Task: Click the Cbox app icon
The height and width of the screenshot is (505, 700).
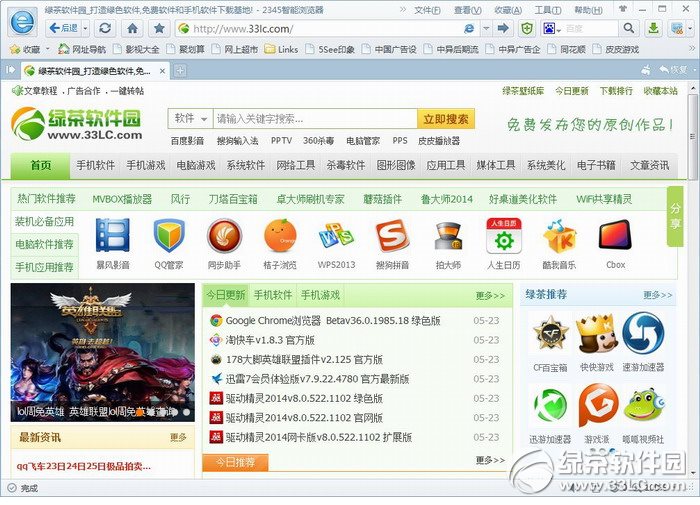Action: click(x=615, y=236)
